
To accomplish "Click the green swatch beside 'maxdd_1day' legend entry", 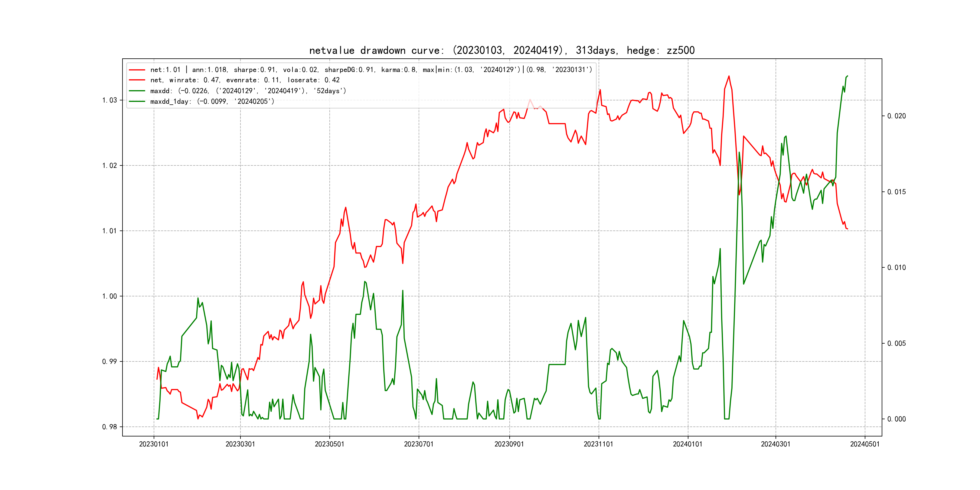I will (137, 102).
